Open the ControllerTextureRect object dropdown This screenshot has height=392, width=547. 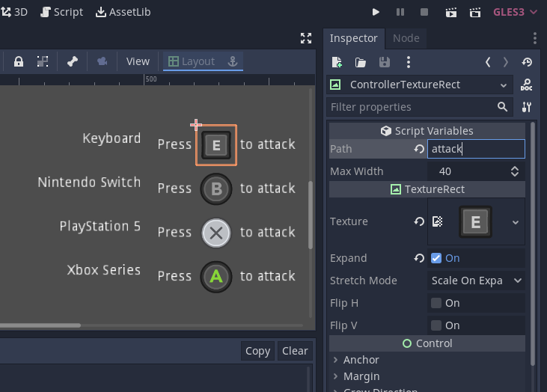pos(420,85)
